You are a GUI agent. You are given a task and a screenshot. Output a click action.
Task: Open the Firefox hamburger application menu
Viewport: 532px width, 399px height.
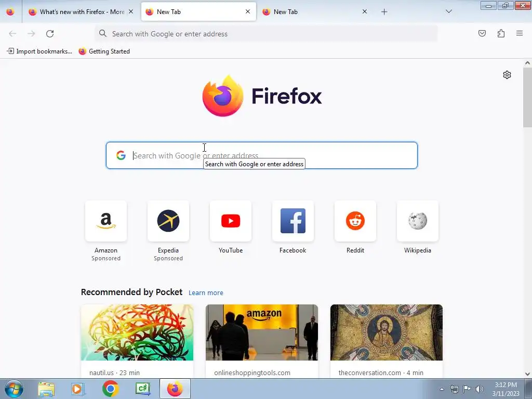pyautogui.click(x=520, y=33)
